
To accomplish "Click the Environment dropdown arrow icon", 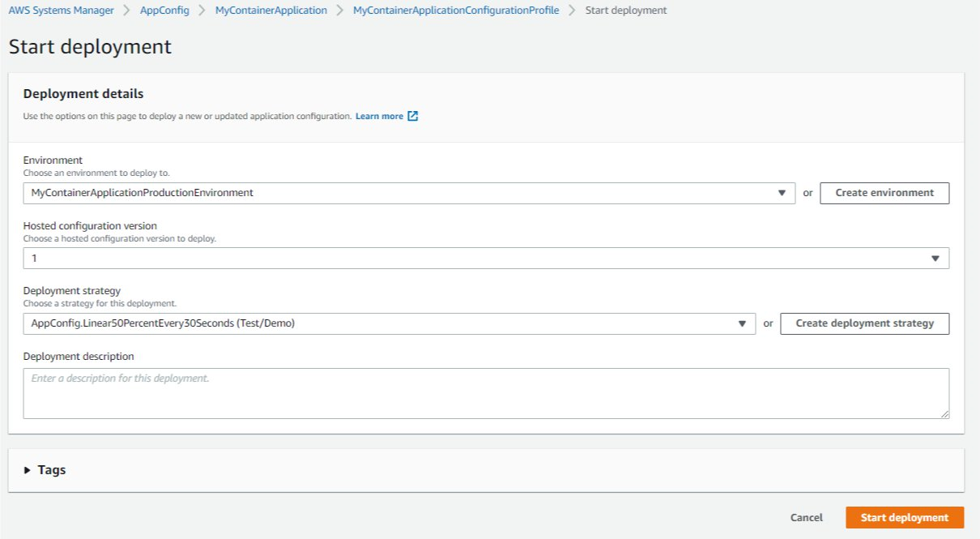I will click(x=782, y=192).
